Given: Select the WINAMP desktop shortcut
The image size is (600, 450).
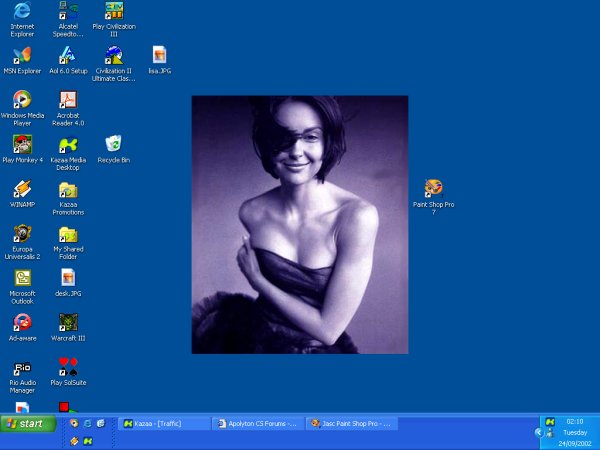Looking at the screenshot, I should (22, 189).
